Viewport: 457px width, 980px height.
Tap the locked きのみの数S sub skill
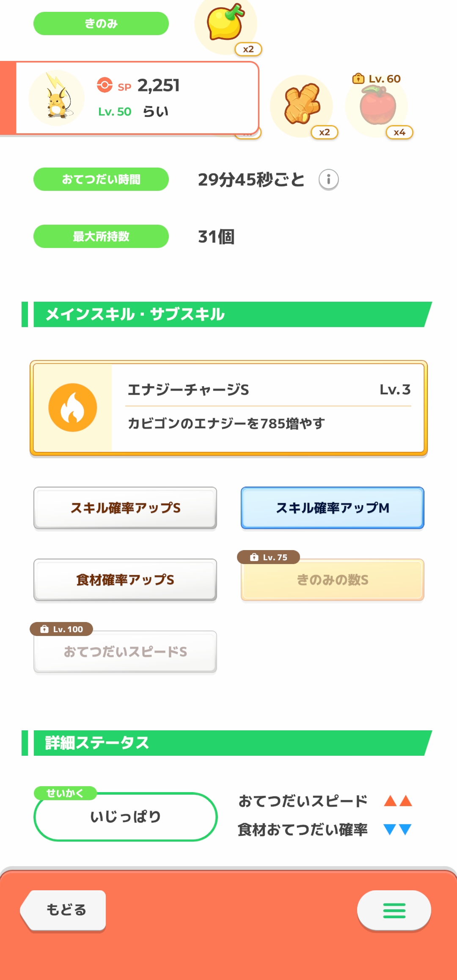click(x=333, y=580)
